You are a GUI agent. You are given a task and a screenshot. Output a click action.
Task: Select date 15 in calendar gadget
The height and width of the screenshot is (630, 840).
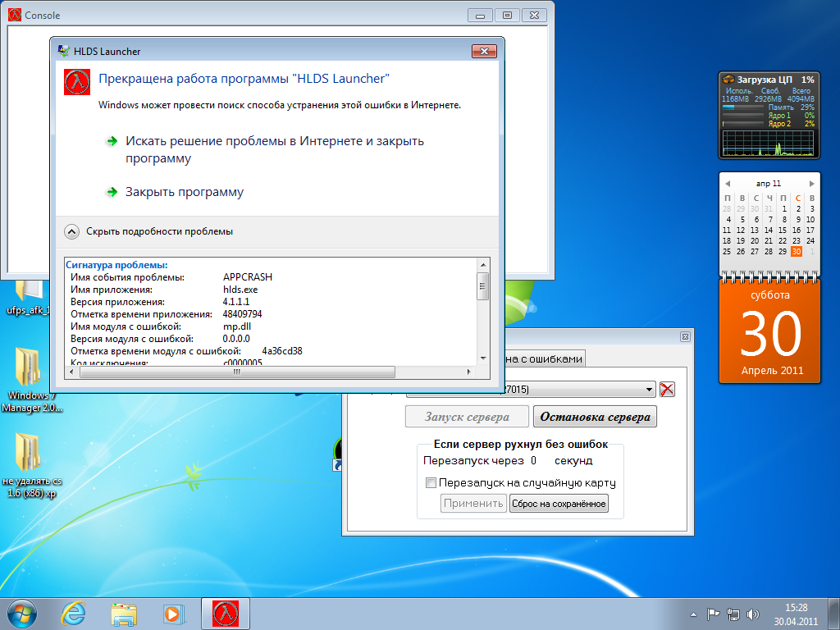783,230
